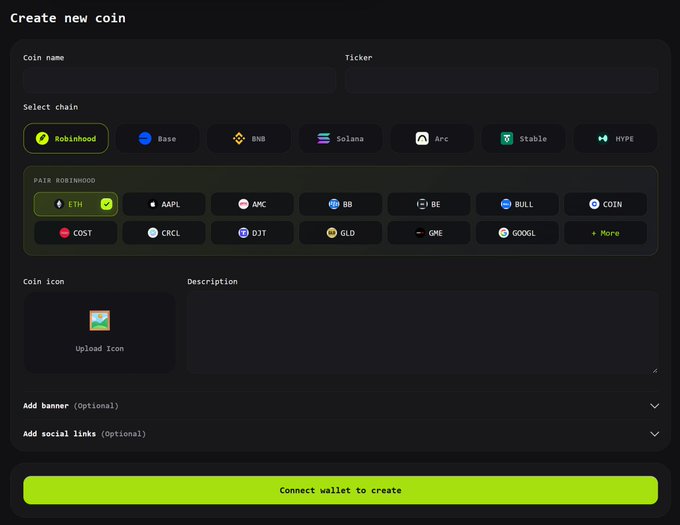Select the Robinhood chain option

point(66,138)
